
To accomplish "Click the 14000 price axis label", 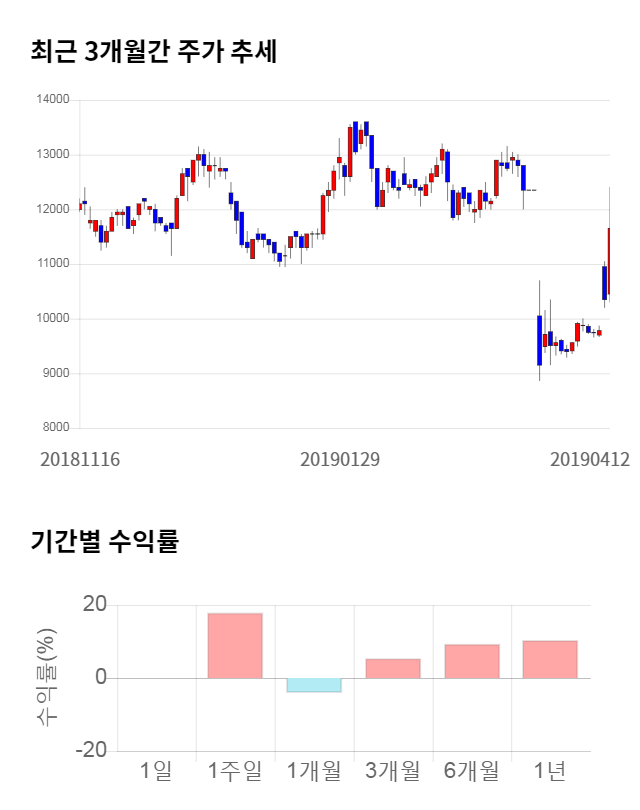I will (51, 100).
